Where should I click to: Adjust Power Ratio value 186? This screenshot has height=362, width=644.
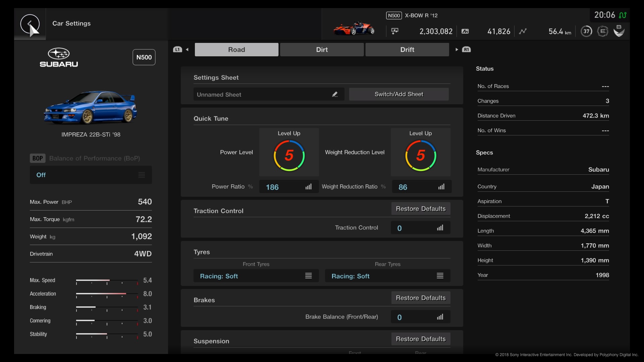click(289, 187)
